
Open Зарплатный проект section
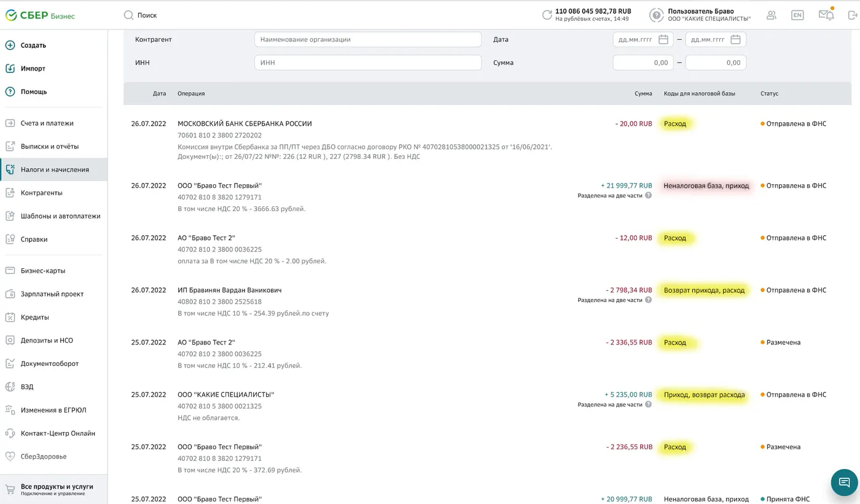(x=53, y=294)
